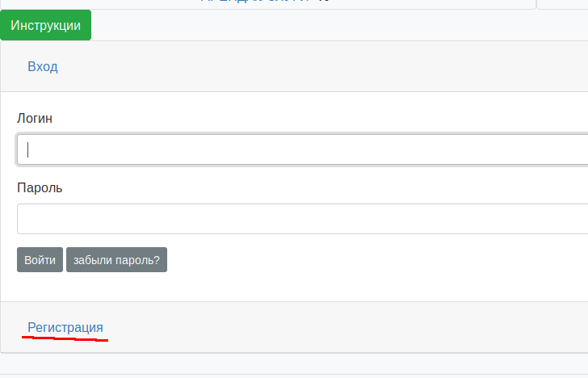
Task: Click the gray header bar containing Вход
Action: (294, 66)
